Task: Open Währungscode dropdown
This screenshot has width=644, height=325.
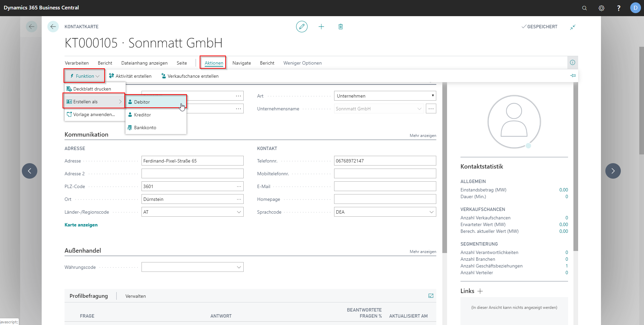Action: (x=239, y=267)
